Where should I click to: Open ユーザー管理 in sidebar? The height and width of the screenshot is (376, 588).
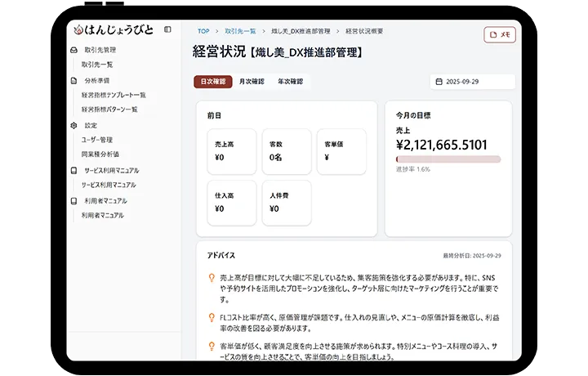click(x=97, y=140)
